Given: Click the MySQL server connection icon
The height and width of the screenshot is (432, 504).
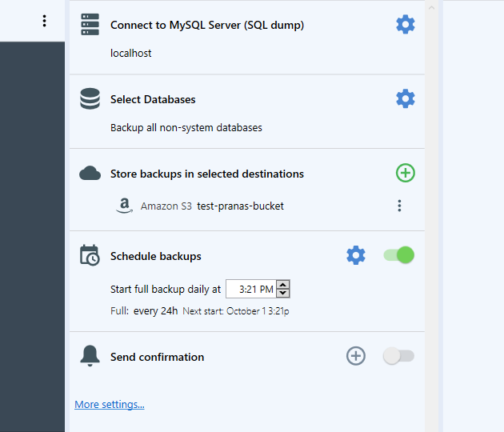Looking at the screenshot, I should tap(90, 25).
